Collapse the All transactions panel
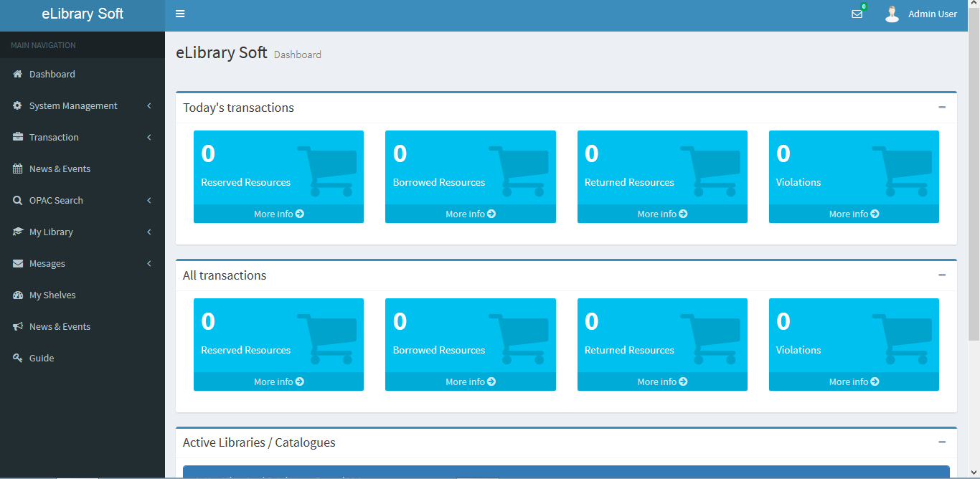980x479 pixels. click(942, 275)
